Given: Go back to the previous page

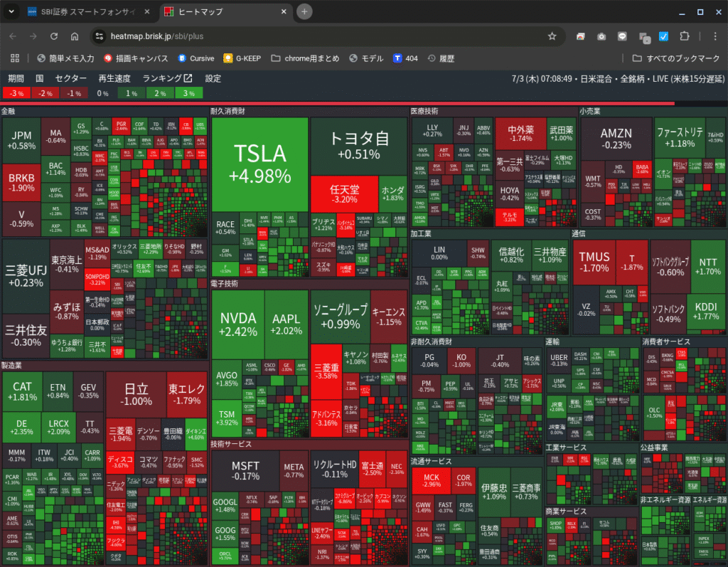Looking at the screenshot, I should pyautogui.click(x=13, y=36).
